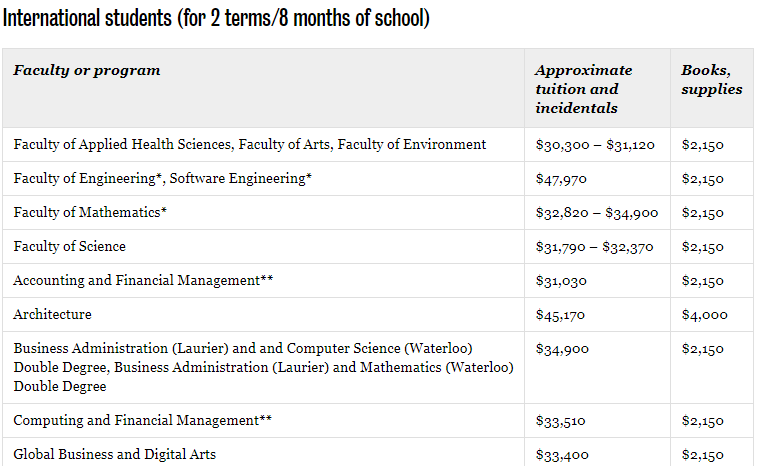
Task: Select the Business Administration Double Degree cell
Action: pyautogui.click(x=263, y=367)
